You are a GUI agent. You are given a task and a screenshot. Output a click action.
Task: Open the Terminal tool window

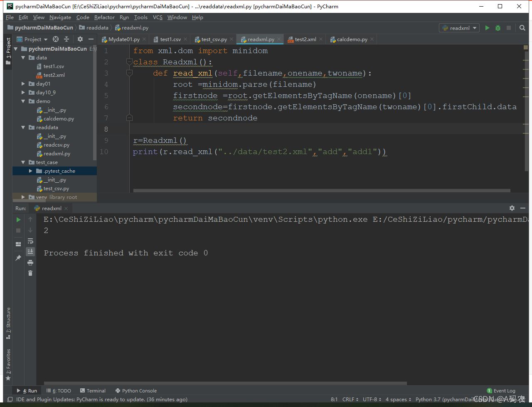93,391
